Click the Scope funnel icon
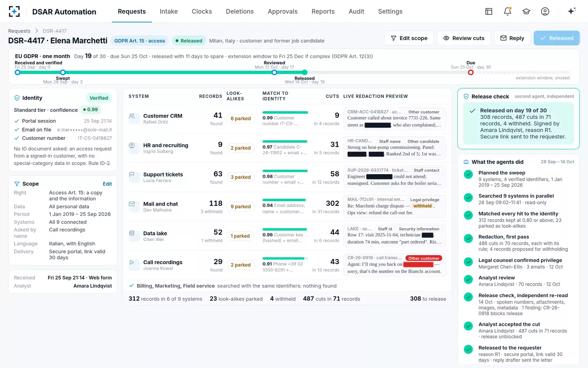 click(17, 184)
